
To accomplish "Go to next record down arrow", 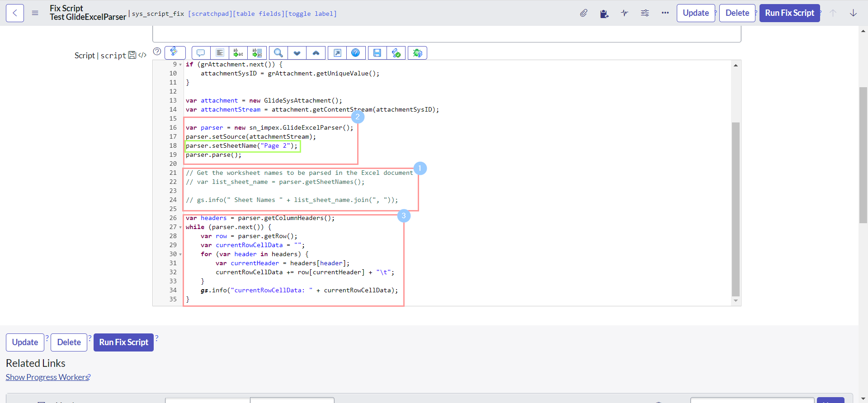I will coord(853,13).
